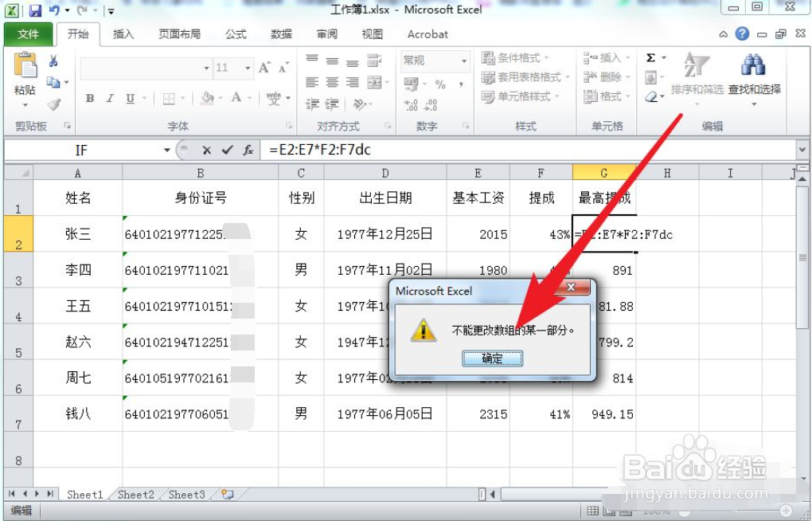Open the 文件 menu
Screen dimensions: 812x521
coord(28,33)
